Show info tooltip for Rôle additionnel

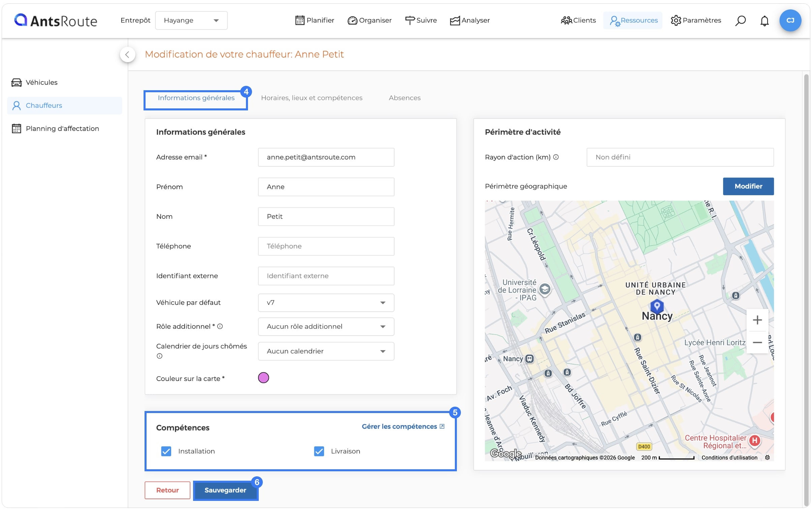[220, 327]
